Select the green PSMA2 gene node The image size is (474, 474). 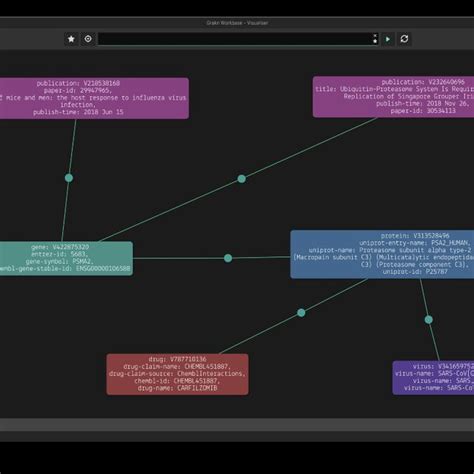pyautogui.click(x=66, y=258)
